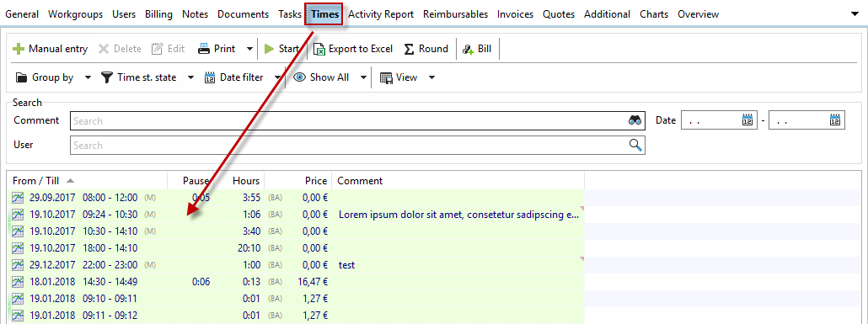This screenshot has height=324, width=868.
Task: Open the Notes tab
Action: (195, 14)
